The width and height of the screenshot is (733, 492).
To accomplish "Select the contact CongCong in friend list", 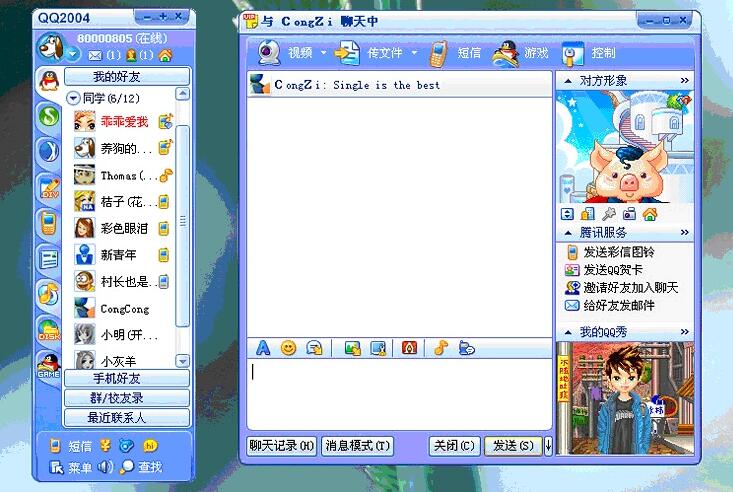I will pyautogui.click(x=122, y=309).
